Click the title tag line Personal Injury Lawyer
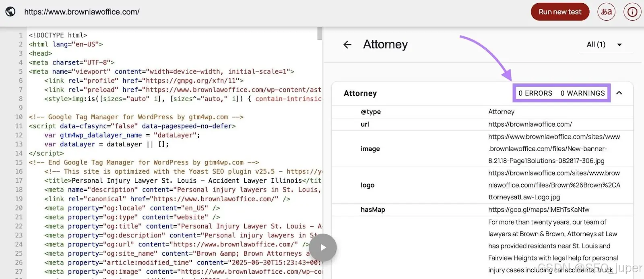Image resolution: width=644 pixels, height=279 pixels. [183, 181]
